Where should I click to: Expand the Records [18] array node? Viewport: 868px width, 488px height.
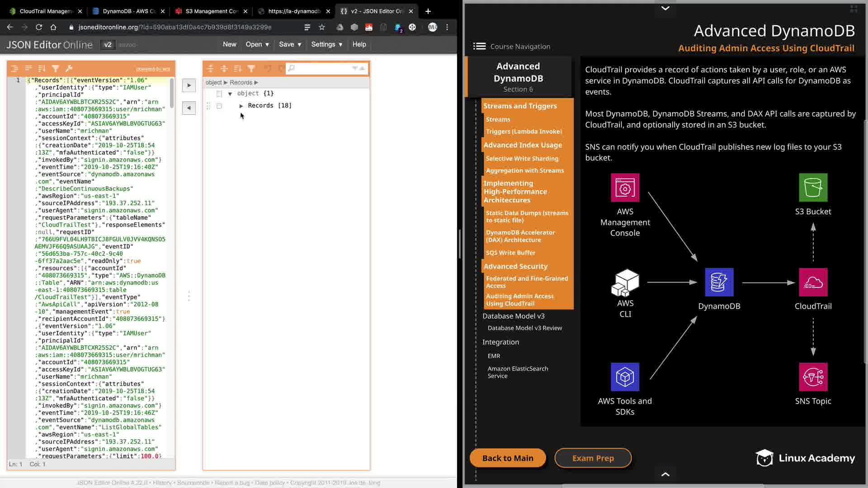(x=241, y=106)
